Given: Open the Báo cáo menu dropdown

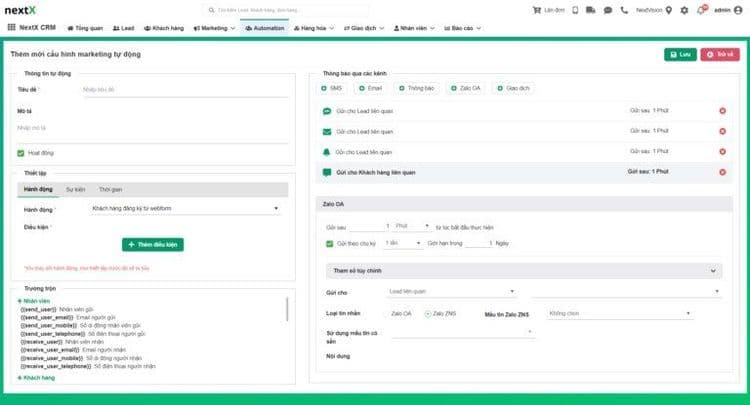Looking at the screenshot, I should click(x=462, y=28).
